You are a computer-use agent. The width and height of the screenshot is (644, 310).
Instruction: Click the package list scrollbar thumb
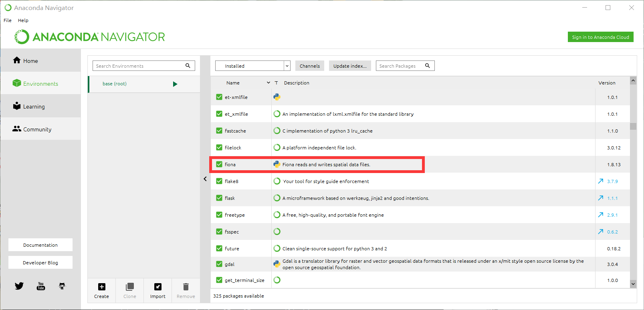click(x=633, y=126)
